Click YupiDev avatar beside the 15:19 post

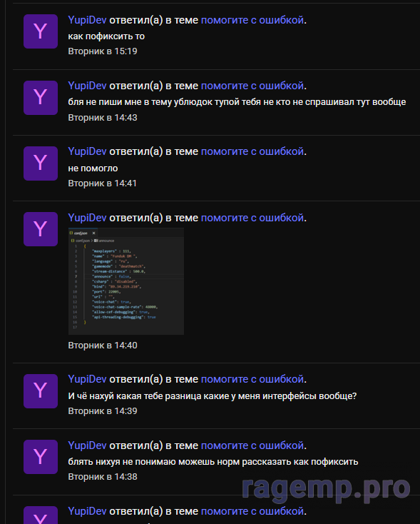[x=41, y=31]
